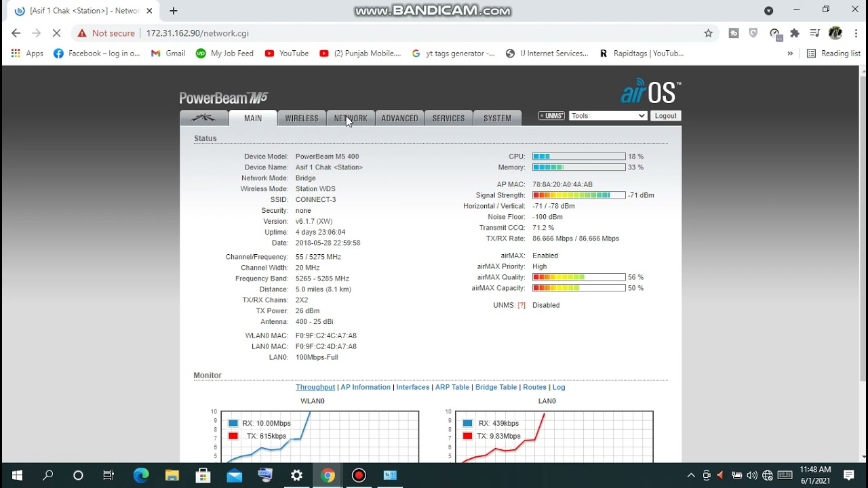Show hidden system tray icons
This screenshot has height=488, width=868.
(x=691, y=475)
